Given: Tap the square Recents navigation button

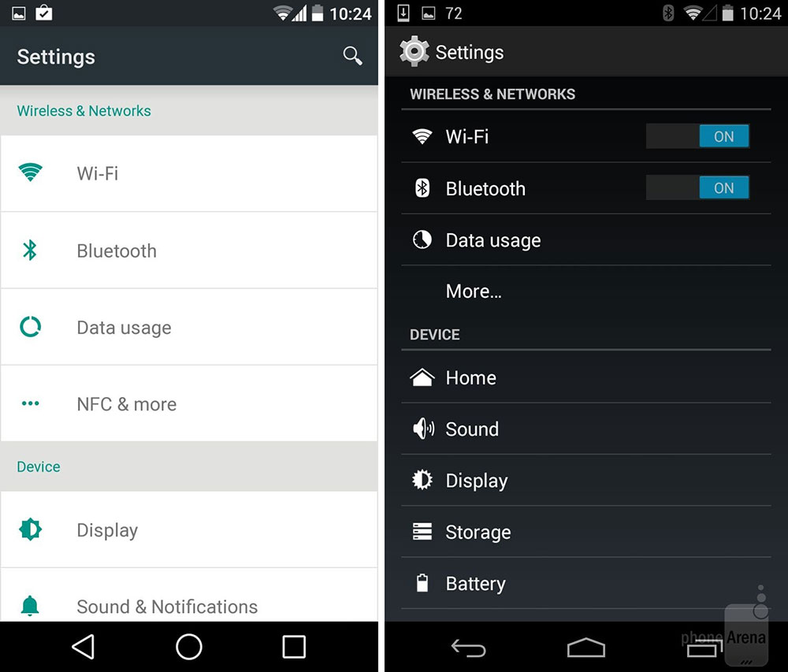Looking at the screenshot, I should tap(294, 646).
